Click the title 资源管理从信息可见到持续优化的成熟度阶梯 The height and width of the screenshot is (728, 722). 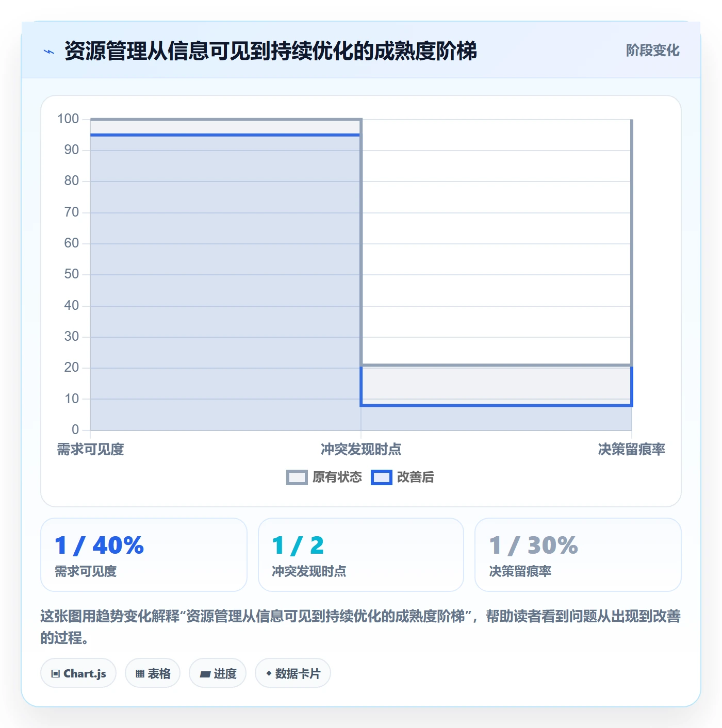click(271, 51)
